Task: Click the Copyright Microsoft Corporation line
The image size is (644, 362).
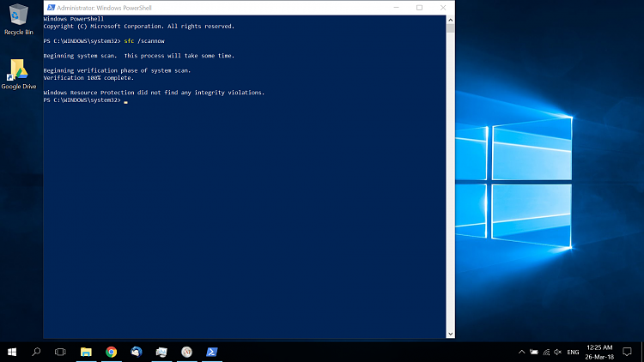Action: point(139,26)
